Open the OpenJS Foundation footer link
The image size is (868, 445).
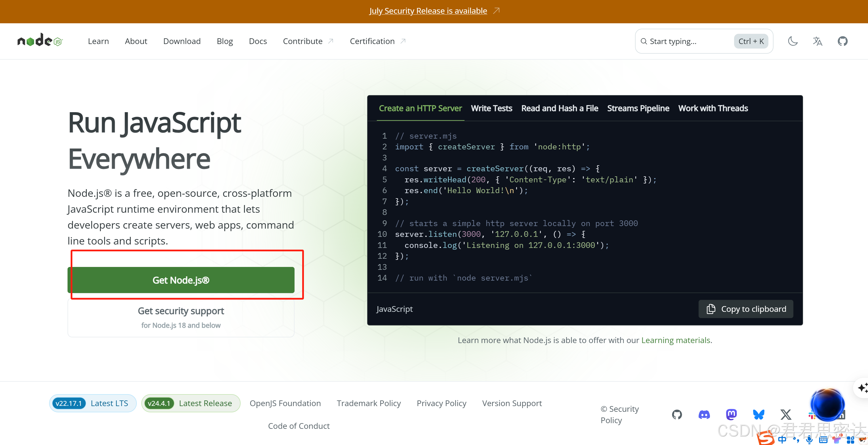285,403
